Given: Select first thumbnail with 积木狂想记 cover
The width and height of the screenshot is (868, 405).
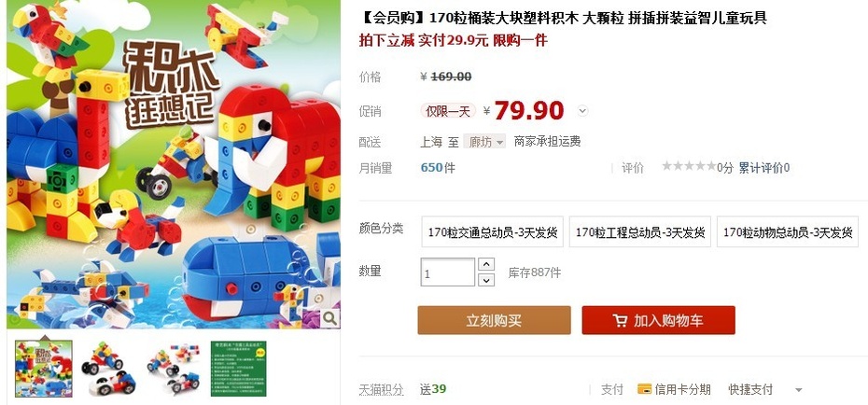Looking at the screenshot, I should click(x=44, y=369).
